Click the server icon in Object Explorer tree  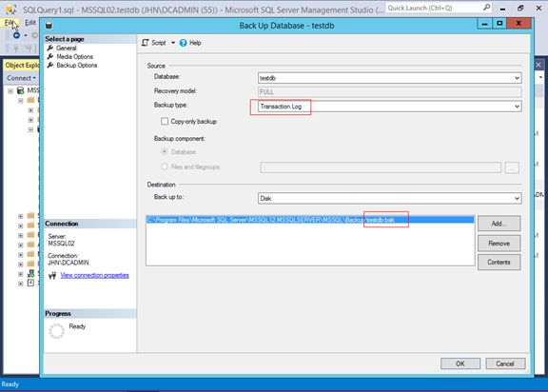(21, 90)
